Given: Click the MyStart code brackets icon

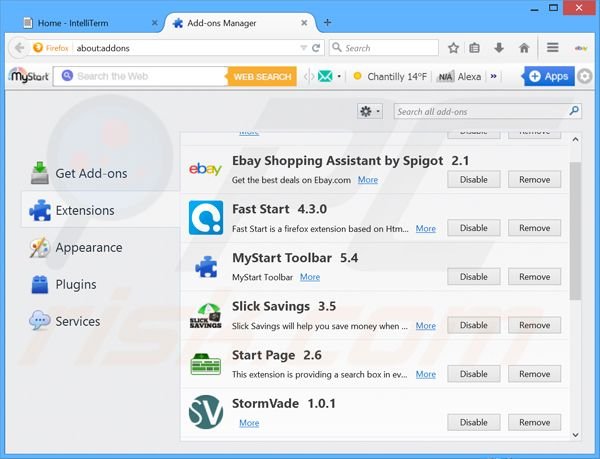Looking at the screenshot, I should 309,76.
